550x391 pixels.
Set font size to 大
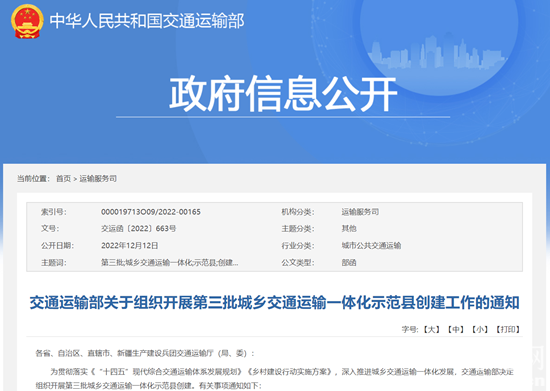[x=431, y=329]
